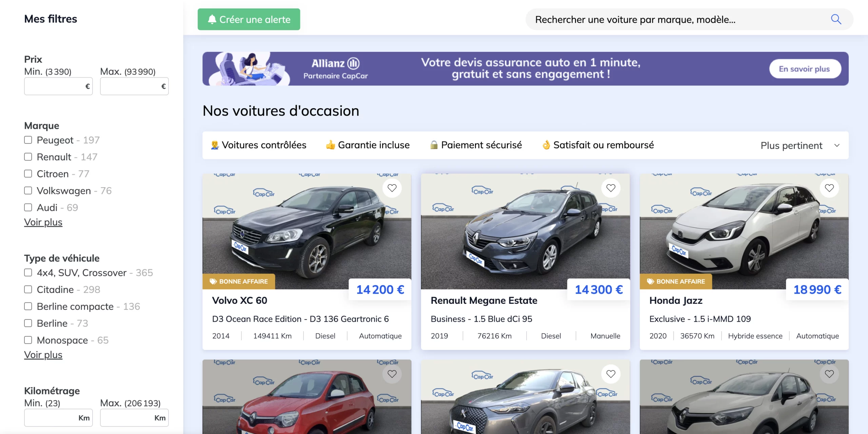
Task: Open the Plus pertinent sort dropdown
Action: coord(800,145)
